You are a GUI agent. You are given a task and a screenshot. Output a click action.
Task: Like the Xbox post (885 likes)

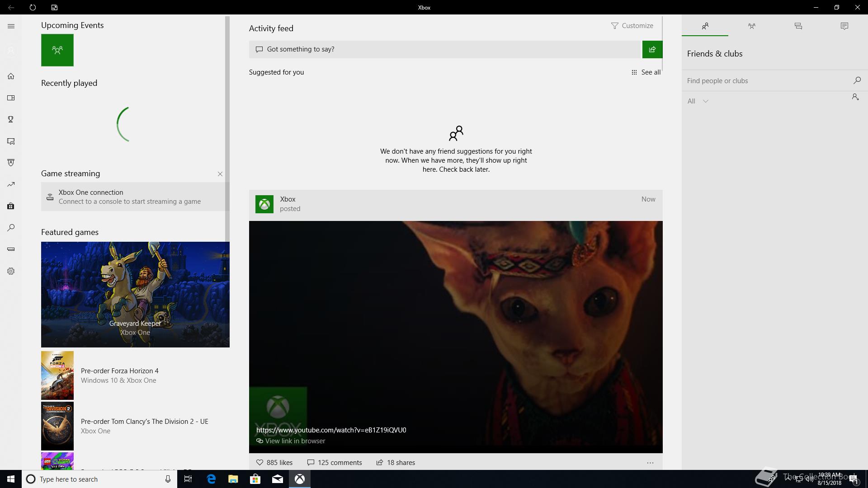click(x=274, y=463)
